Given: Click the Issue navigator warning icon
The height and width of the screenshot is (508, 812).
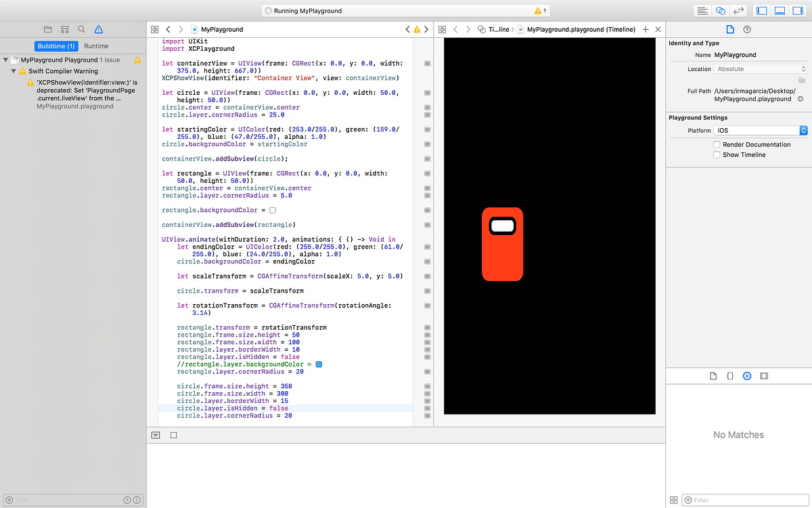Looking at the screenshot, I should pyautogui.click(x=98, y=29).
